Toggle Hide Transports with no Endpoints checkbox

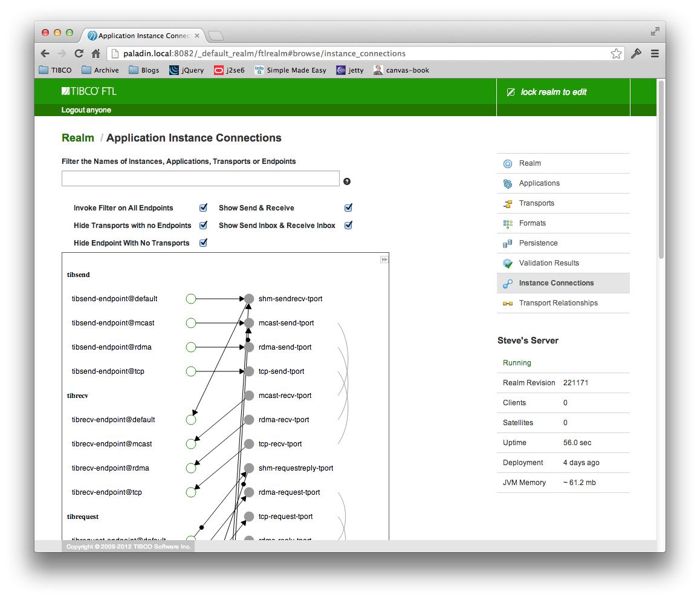pyautogui.click(x=203, y=225)
